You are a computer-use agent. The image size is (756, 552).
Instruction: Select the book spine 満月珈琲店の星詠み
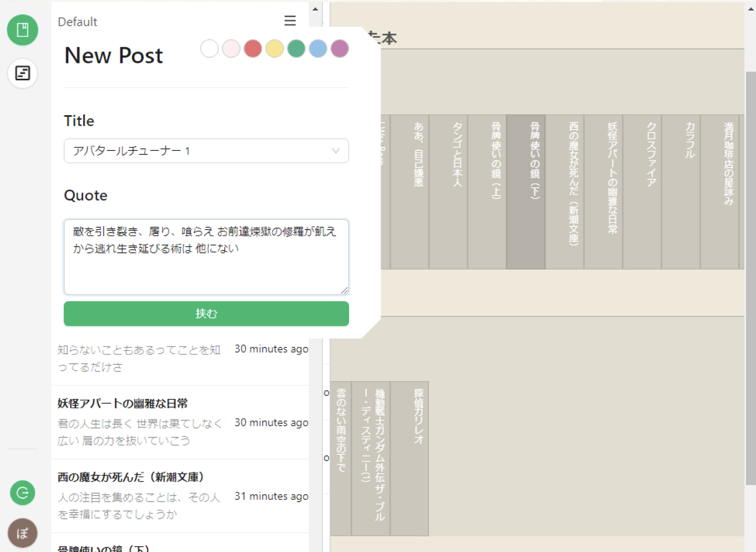pyautogui.click(x=720, y=192)
